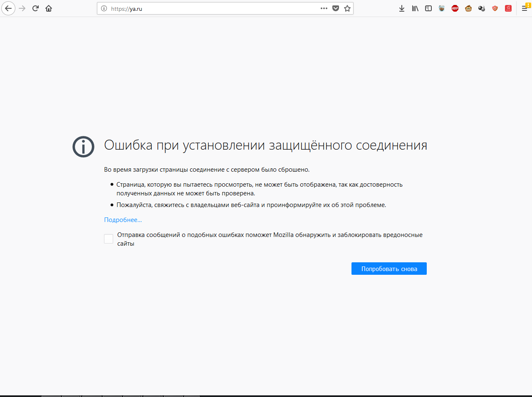
Task: Open the Adblock Plus extension
Action: [x=455, y=8]
